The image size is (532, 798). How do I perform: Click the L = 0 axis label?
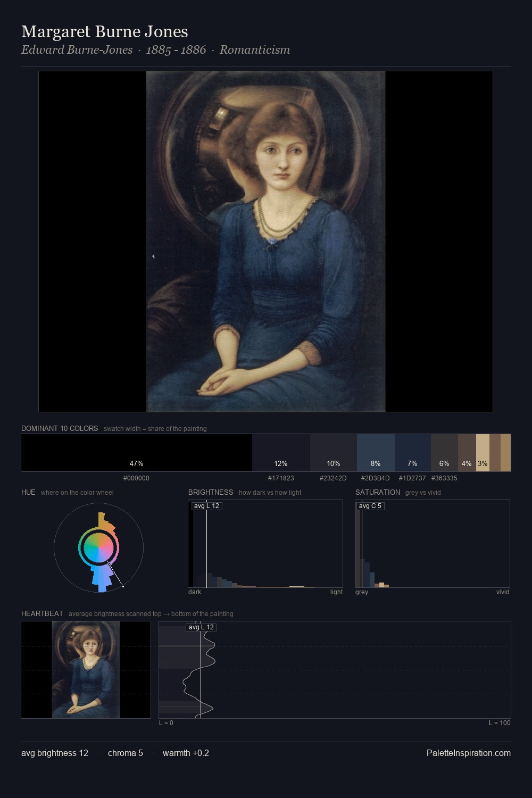point(166,723)
